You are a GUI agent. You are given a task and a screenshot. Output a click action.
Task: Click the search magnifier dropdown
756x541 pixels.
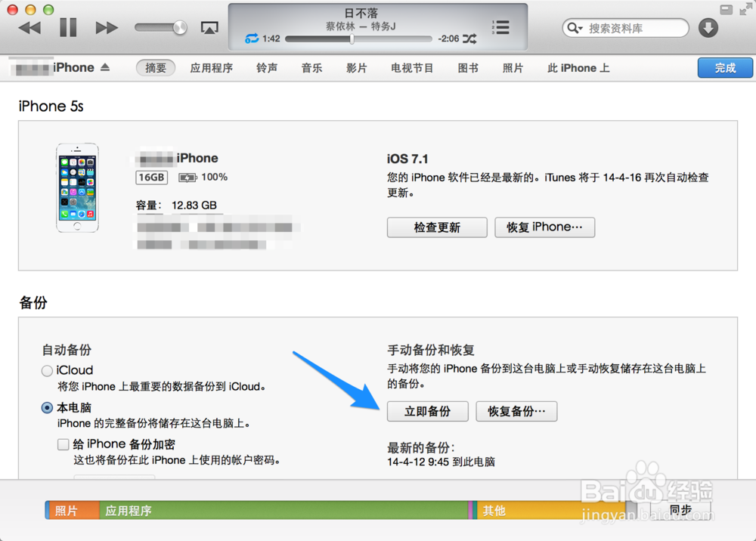click(x=575, y=28)
